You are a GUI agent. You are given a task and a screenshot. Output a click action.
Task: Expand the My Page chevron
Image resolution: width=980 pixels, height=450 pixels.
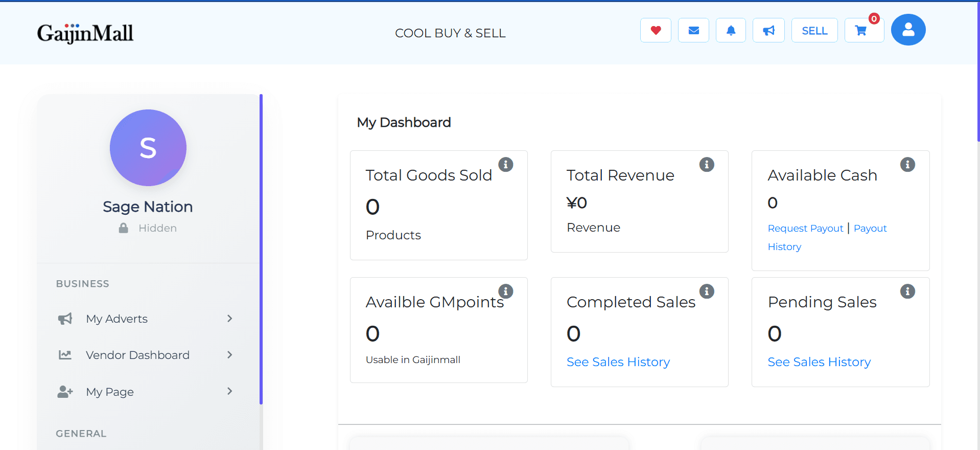click(x=229, y=391)
